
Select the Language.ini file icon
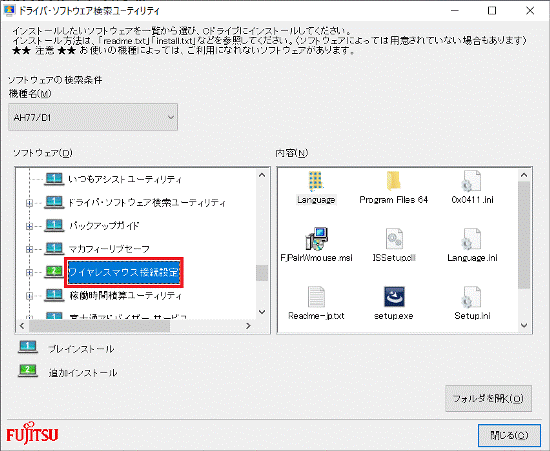pos(472,239)
